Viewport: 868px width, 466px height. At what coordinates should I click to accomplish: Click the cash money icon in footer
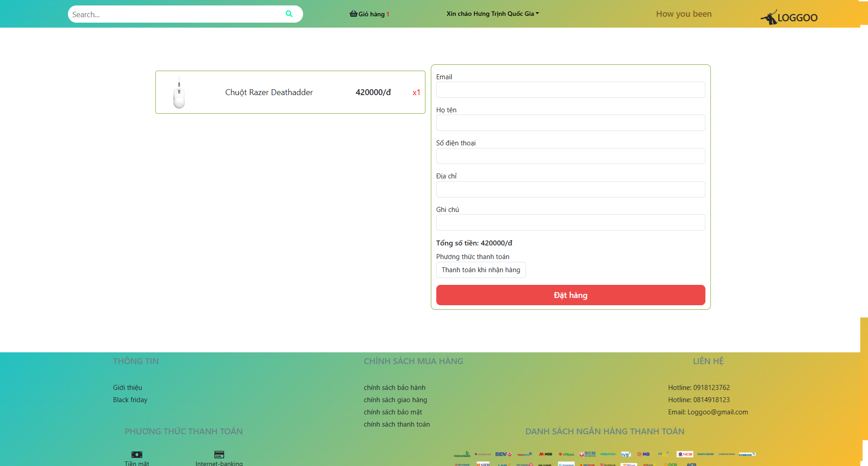point(137,454)
